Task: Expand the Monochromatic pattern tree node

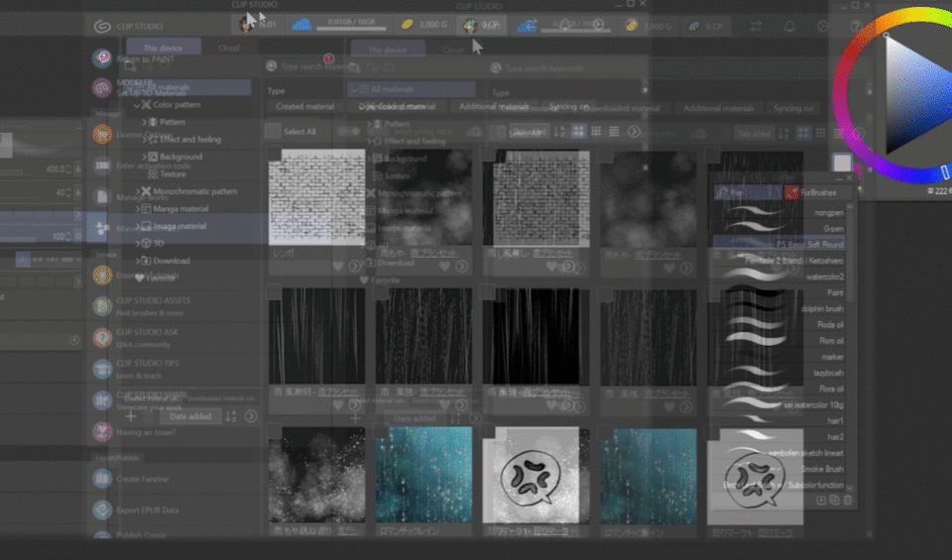Action: [137, 191]
